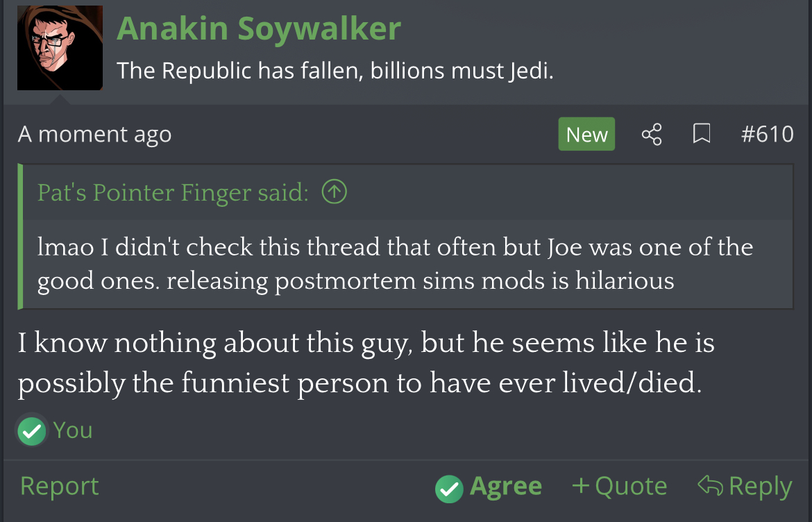Viewport: 812px width, 522px height.
Task: Click the up-arrow icon beside quoted username
Action: tap(334, 192)
